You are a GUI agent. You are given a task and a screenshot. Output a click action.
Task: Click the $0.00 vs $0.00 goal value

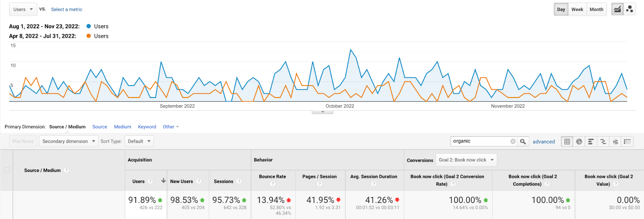[x=624, y=208]
